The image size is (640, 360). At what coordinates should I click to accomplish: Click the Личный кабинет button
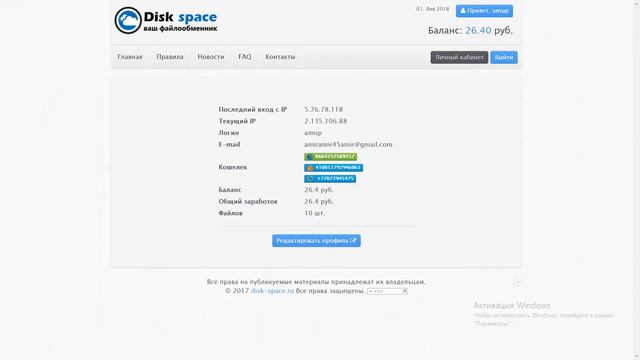[x=459, y=58]
